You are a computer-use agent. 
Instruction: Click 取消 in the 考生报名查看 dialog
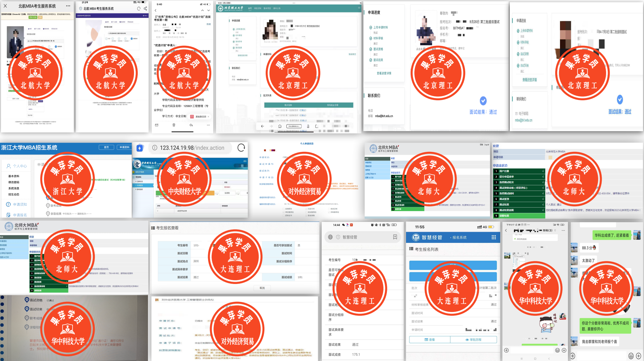point(262,288)
